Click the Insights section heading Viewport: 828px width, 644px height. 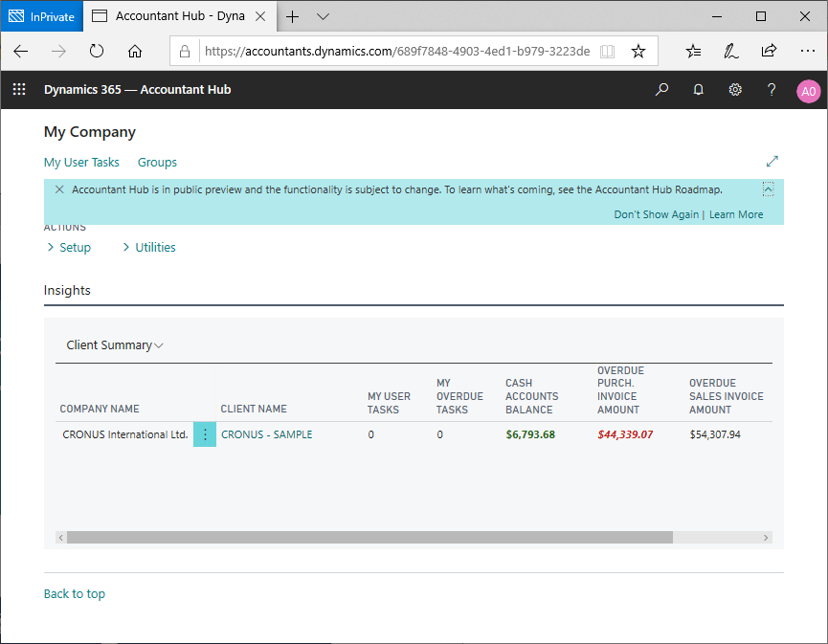[x=67, y=290]
